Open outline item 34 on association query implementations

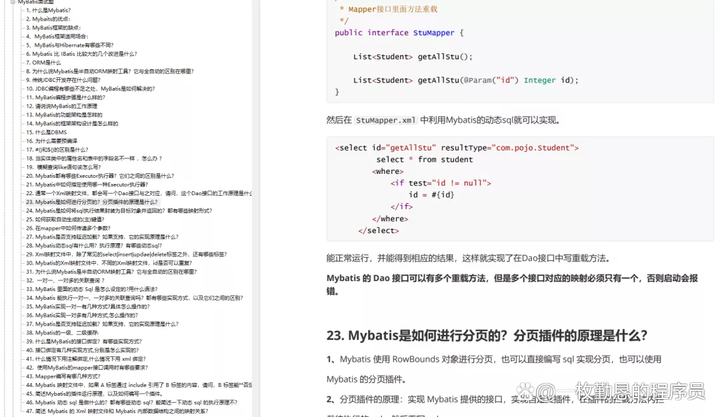pyautogui.click(x=135, y=298)
